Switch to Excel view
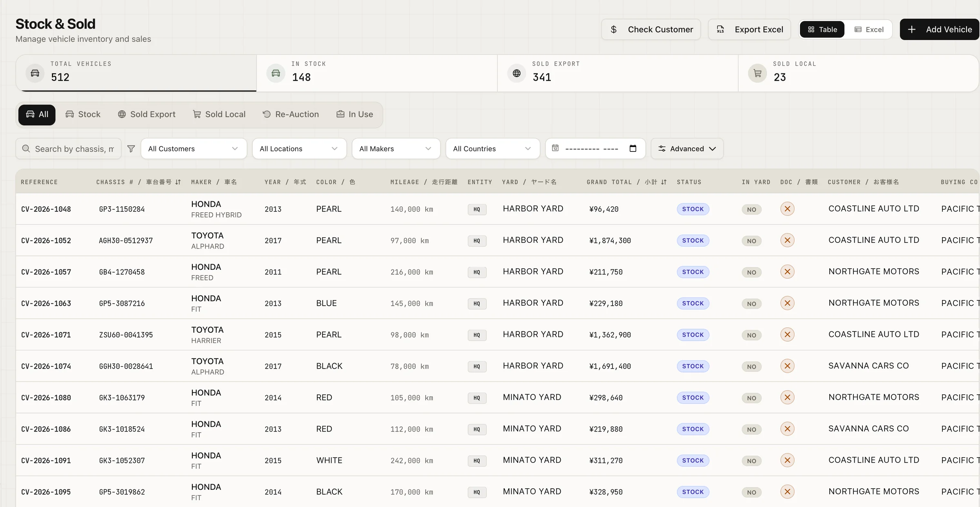The height and width of the screenshot is (507, 980). (x=869, y=29)
